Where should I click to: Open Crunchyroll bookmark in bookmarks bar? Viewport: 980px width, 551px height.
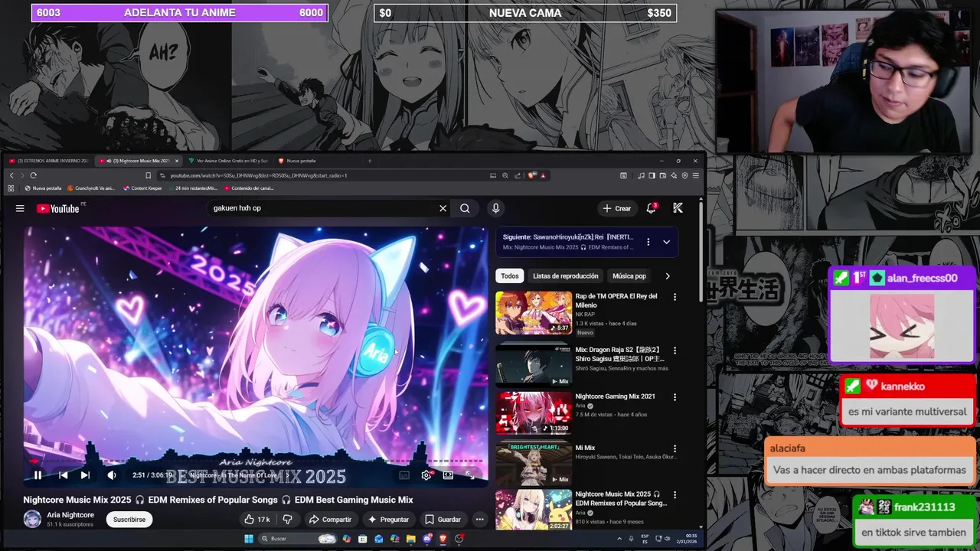91,188
